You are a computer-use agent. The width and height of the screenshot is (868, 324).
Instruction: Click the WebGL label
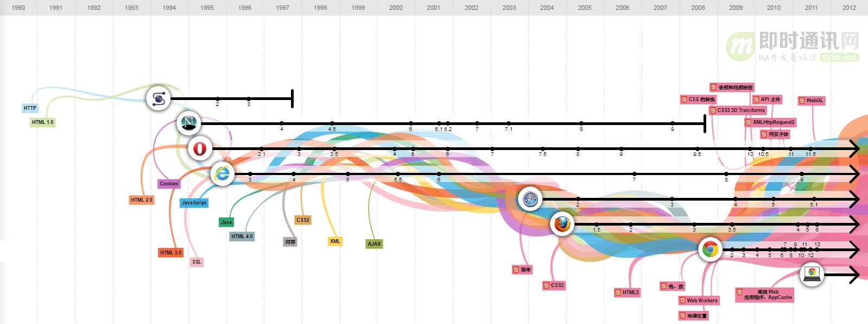(811, 101)
